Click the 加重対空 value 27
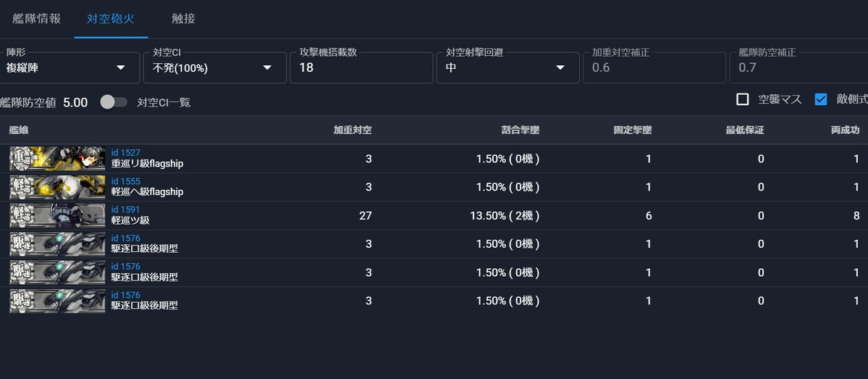 click(x=366, y=215)
